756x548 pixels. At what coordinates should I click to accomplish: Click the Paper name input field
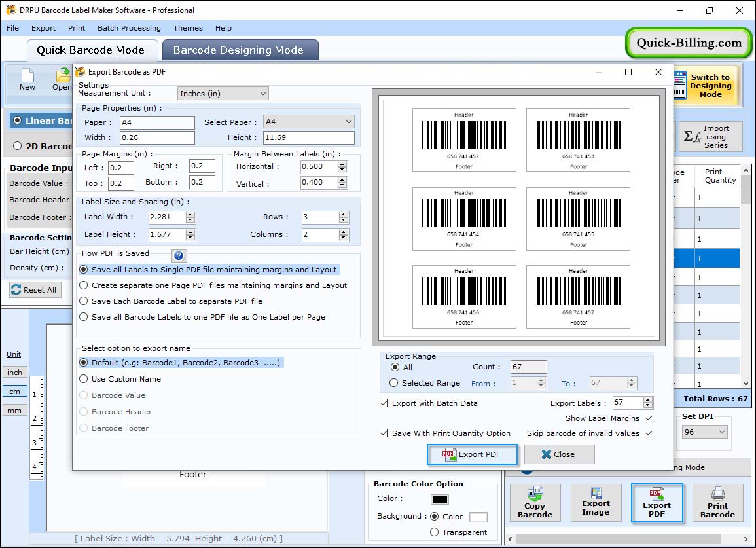pyautogui.click(x=157, y=122)
